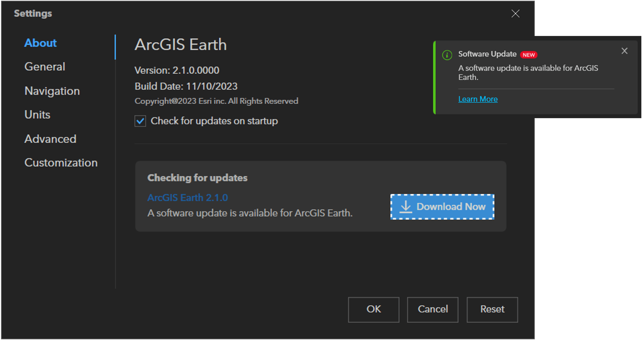The width and height of the screenshot is (644, 340).
Task: Select the Units settings tab
Action: tap(37, 115)
